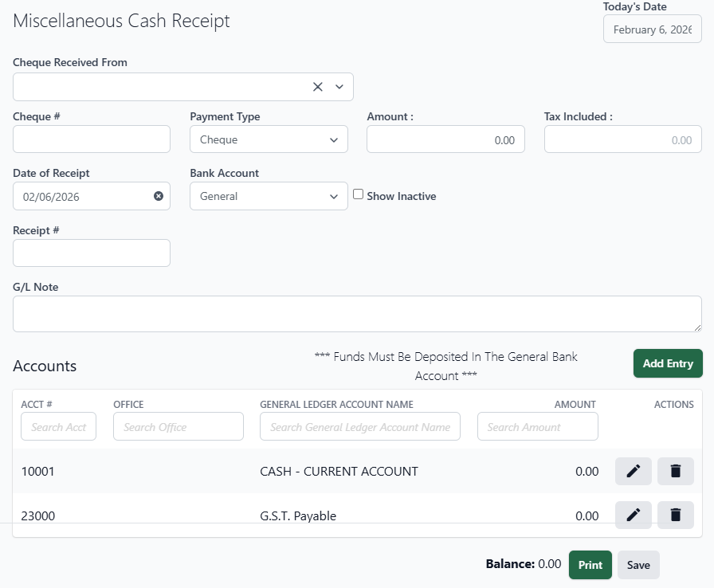Focus the Search Amount filter box
The image size is (714, 588).
pos(538,426)
